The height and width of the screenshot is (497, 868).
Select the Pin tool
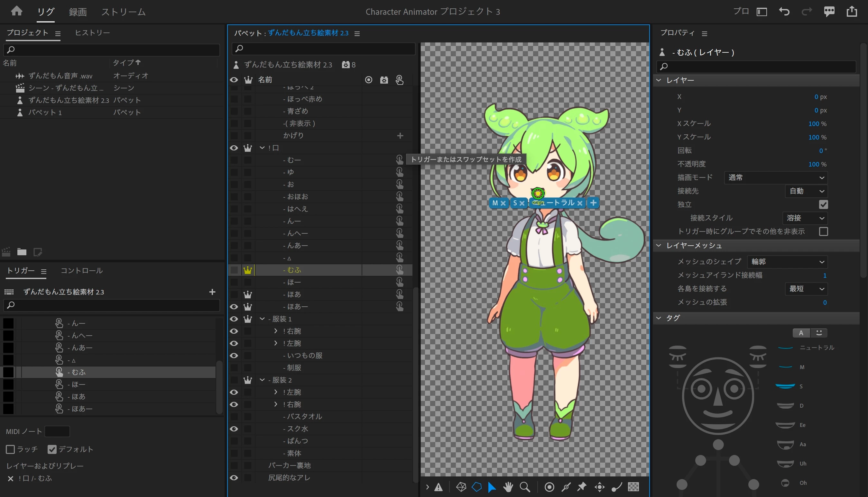tap(581, 487)
